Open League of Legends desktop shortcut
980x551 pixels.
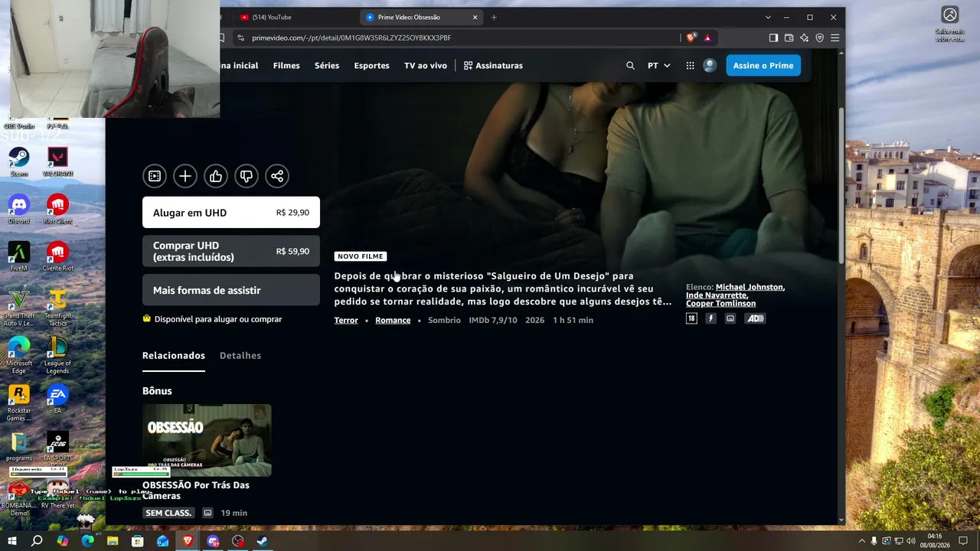57,356
